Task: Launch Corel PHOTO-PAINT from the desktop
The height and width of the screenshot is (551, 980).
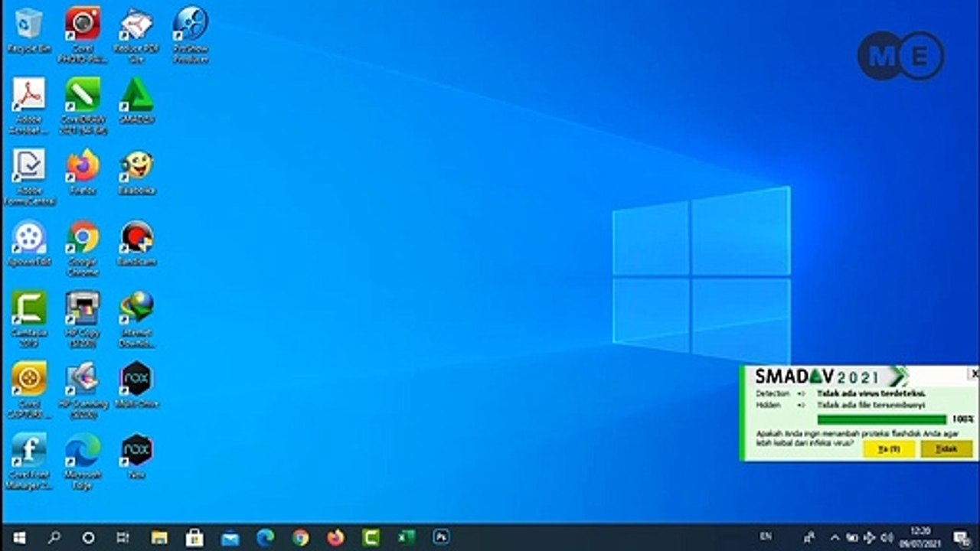Action: click(83, 34)
